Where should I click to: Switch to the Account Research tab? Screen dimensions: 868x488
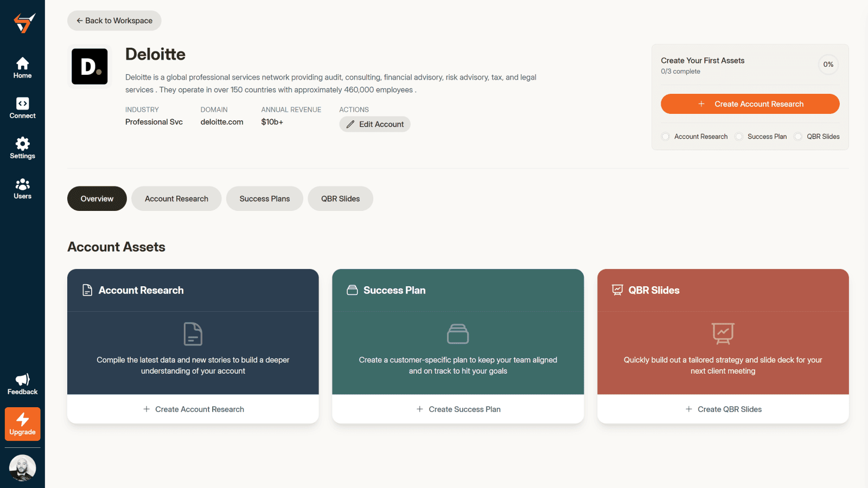pyautogui.click(x=176, y=199)
